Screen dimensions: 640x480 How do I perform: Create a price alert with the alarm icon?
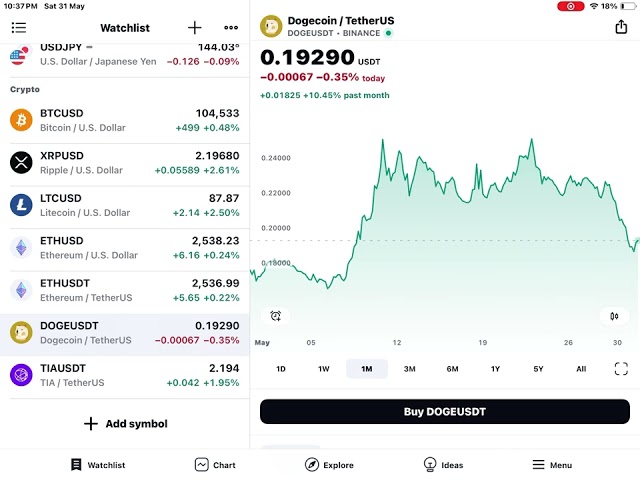[x=275, y=316]
